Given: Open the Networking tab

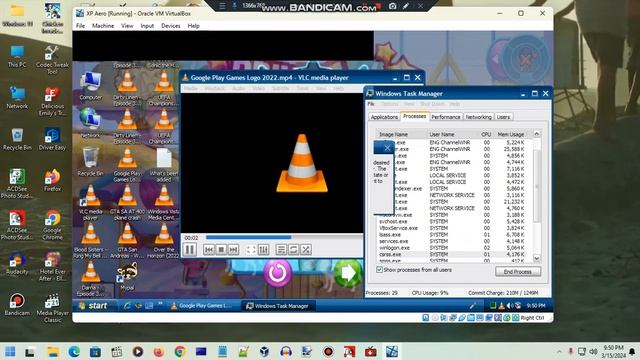Looking at the screenshot, I should click(478, 117).
